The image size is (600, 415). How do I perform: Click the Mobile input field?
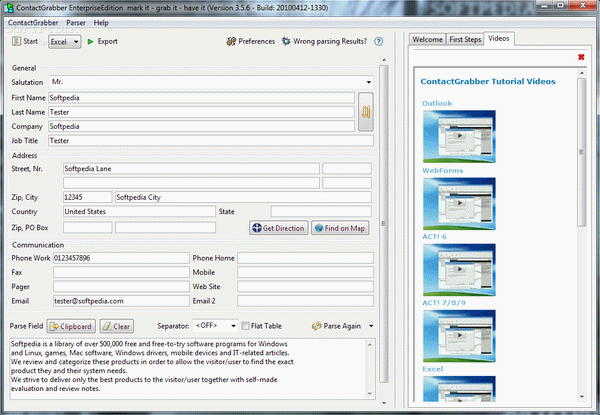point(305,272)
